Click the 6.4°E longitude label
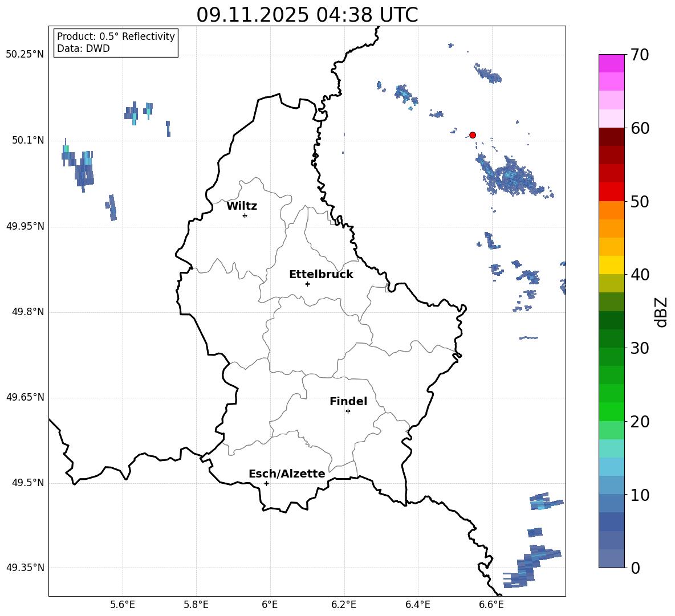This screenshot has width=675, height=616. [417, 605]
